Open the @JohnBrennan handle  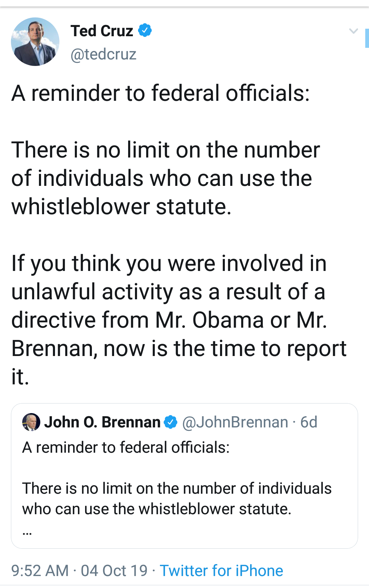coord(235,422)
